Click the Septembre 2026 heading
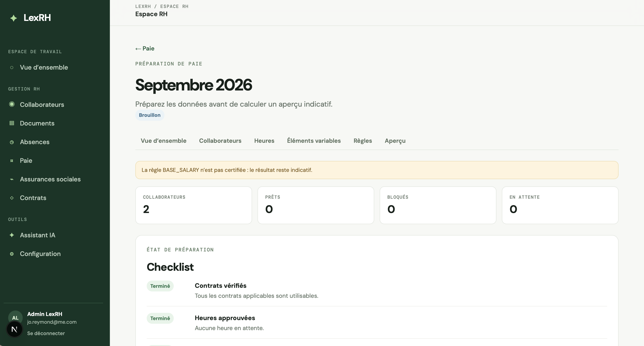Image resolution: width=644 pixels, height=346 pixels. click(x=193, y=85)
